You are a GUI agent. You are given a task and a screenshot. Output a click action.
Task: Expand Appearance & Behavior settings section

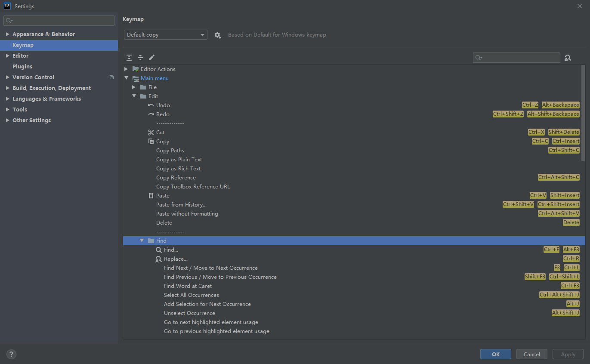pos(8,34)
